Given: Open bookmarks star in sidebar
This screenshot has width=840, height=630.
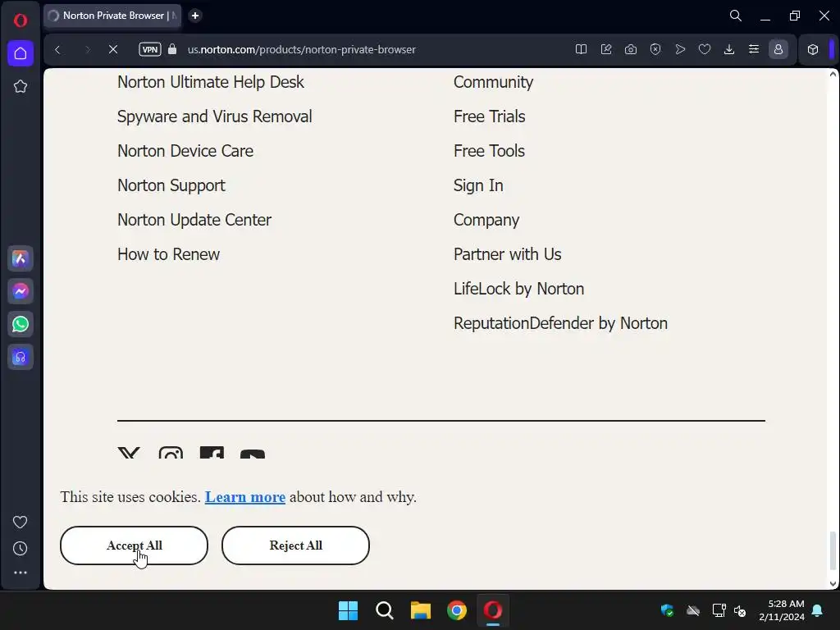Looking at the screenshot, I should pos(21,86).
